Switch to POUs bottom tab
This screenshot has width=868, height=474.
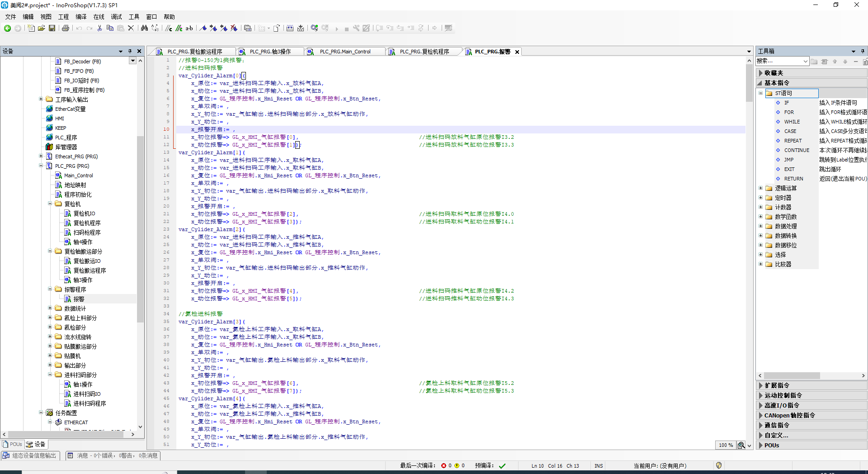tap(13, 444)
